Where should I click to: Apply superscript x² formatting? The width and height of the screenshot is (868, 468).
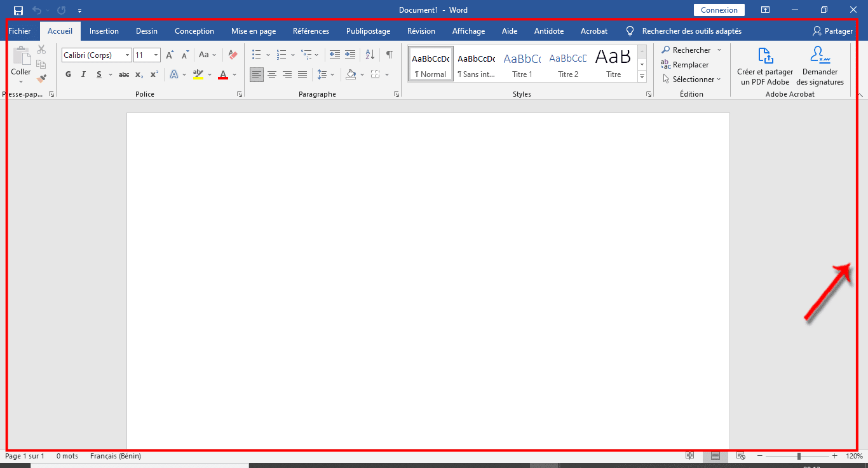tap(154, 74)
